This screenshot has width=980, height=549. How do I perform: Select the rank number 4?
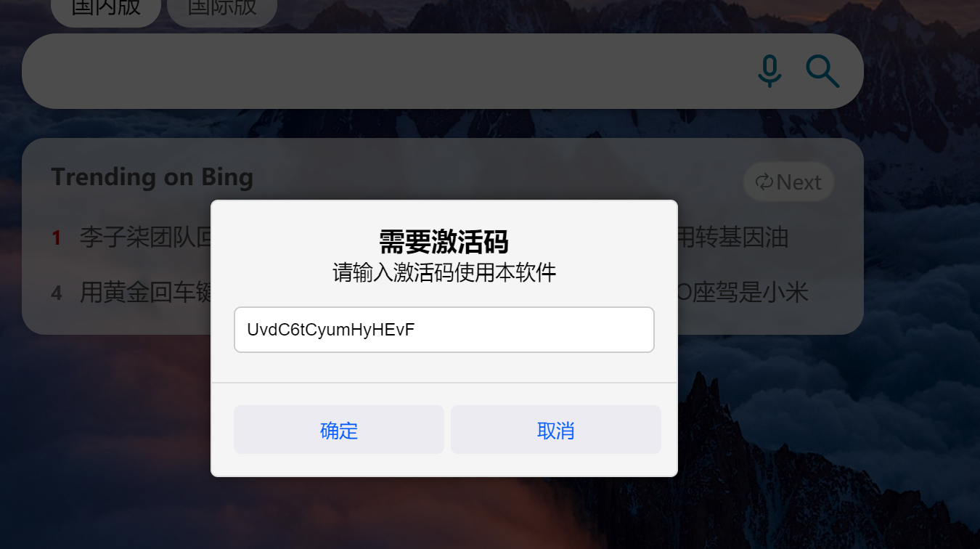click(56, 293)
